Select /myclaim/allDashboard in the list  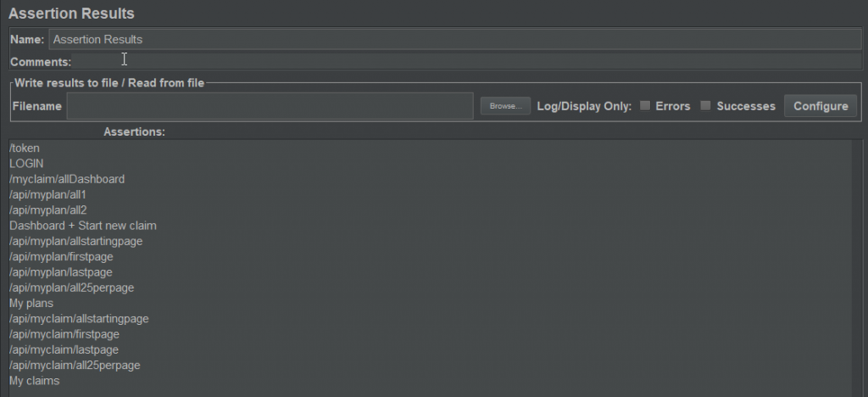67,179
